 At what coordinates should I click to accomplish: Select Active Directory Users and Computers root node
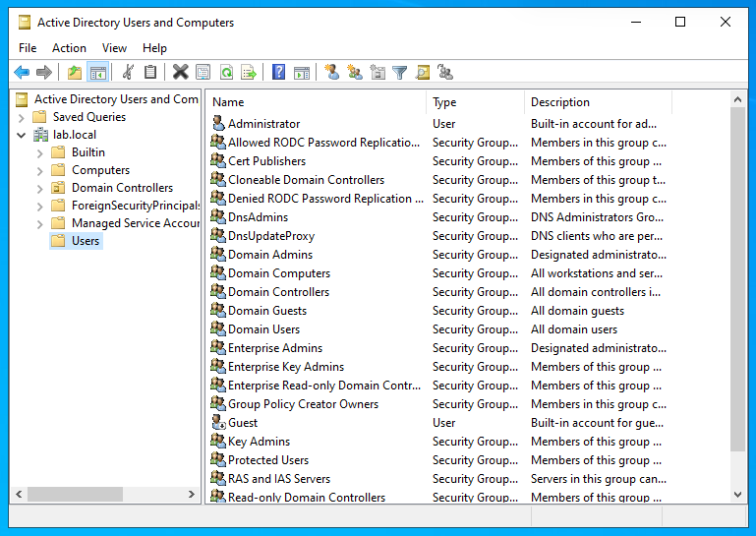click(x=107, y=99)
